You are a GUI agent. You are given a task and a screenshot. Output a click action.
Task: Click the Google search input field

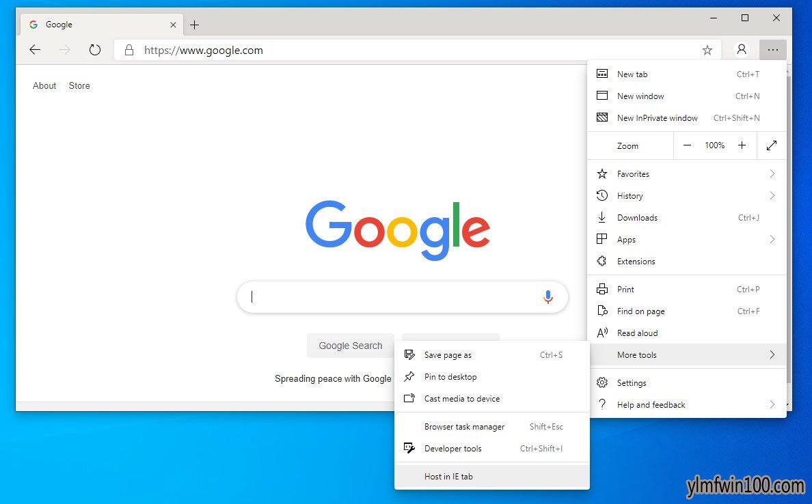pyautogui.click(x=394, y=297)
